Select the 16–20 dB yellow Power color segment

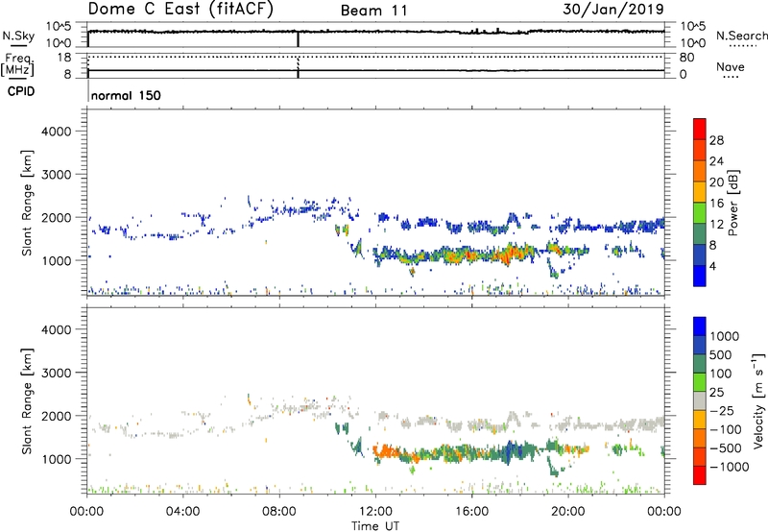700,192
